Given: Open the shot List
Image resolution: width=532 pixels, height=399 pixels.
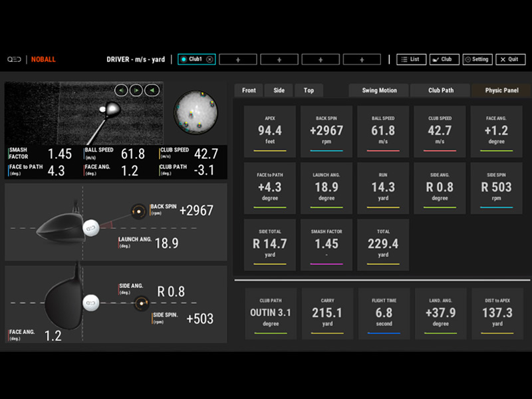Looking at the screenshot, I should pos(411,59).
